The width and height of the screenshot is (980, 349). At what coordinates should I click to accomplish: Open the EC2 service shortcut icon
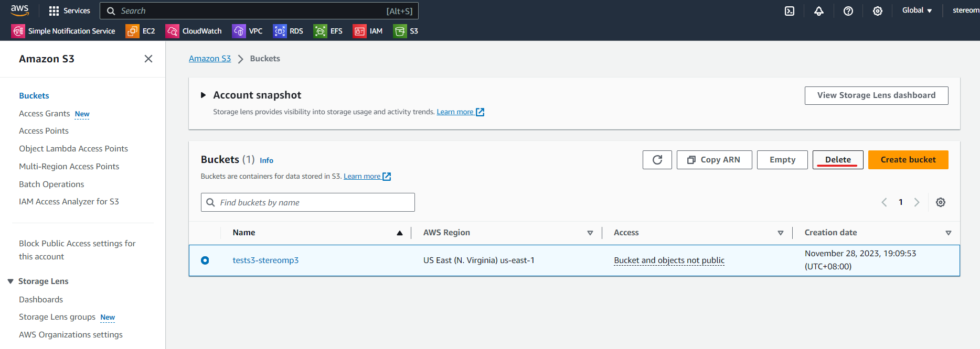[132, 31]
